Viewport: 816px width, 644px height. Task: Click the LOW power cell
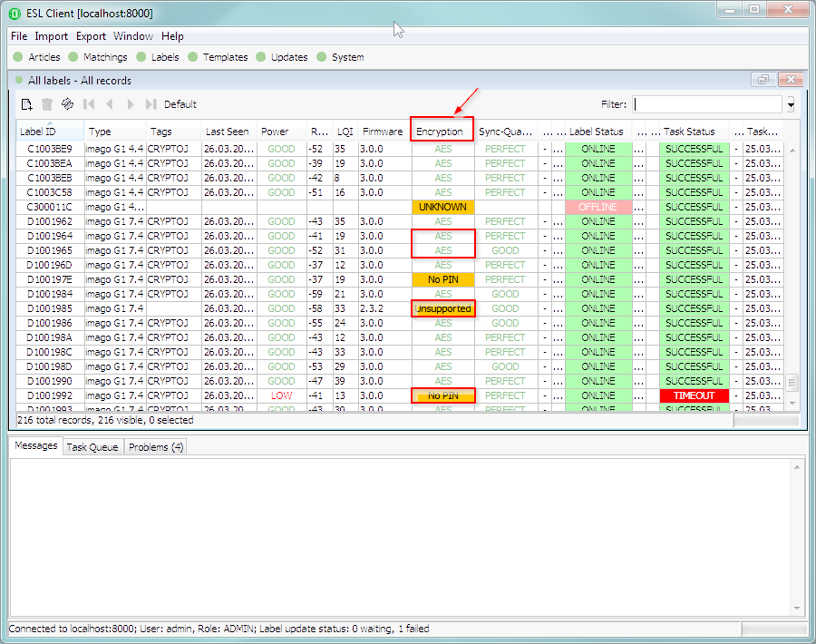282,395
